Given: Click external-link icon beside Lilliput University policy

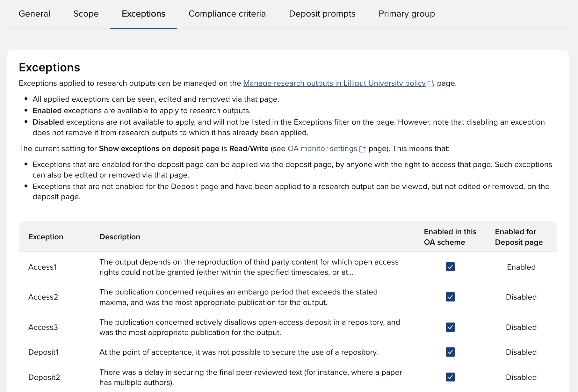Looking at the screenshot, I should coord(431,84).
